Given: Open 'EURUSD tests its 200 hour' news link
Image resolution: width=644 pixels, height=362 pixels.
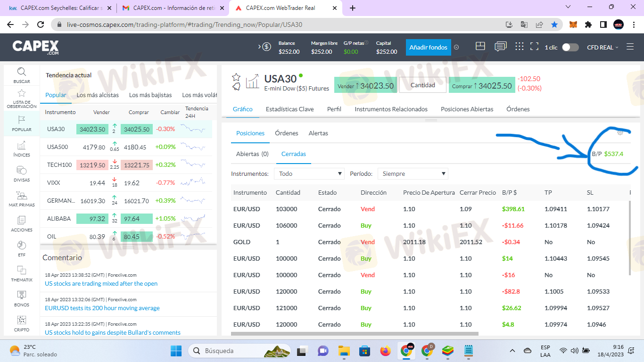Looking at the screenshot, I should click(x=102, y=308).
